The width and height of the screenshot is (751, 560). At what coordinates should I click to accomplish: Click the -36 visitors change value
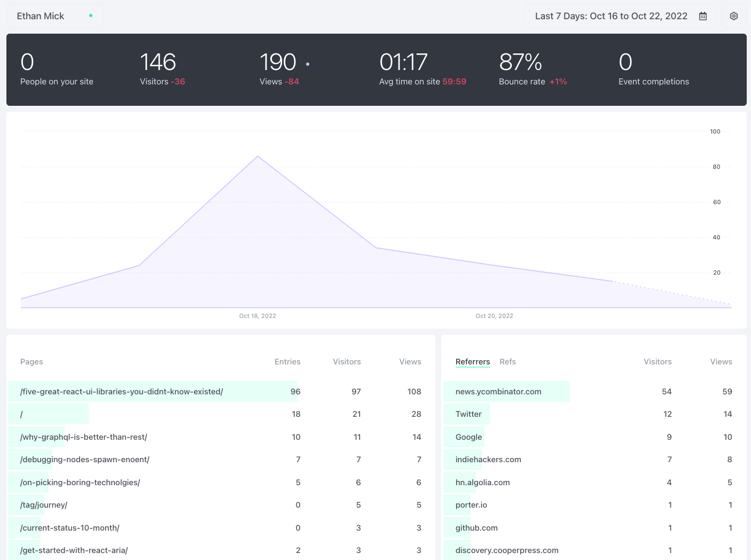click(178, 82)
